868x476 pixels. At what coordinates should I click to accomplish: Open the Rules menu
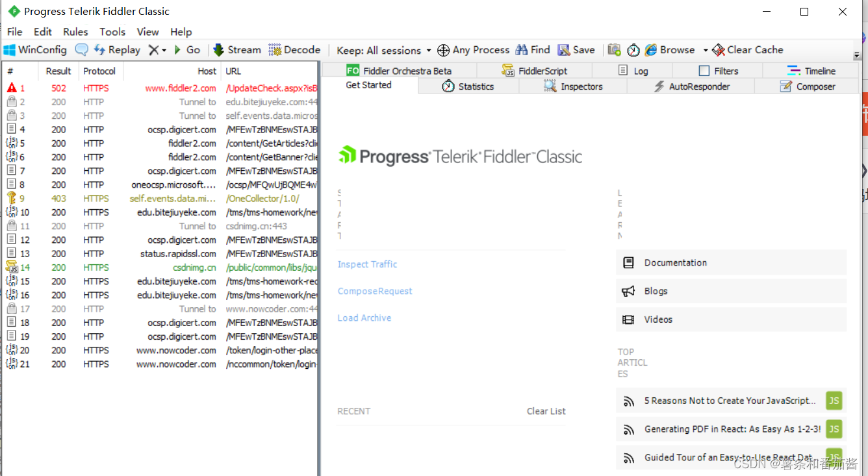pos(75,31)
